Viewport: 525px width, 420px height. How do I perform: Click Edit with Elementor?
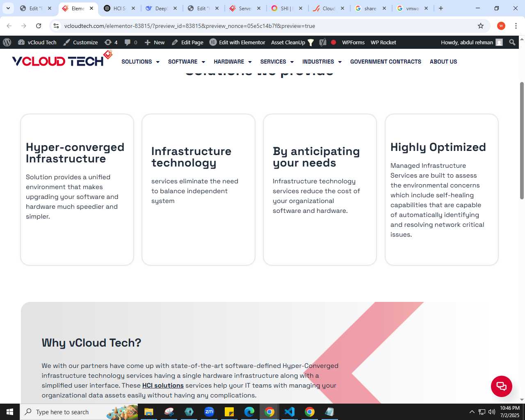pyautogui.click(x=237, y=42)
